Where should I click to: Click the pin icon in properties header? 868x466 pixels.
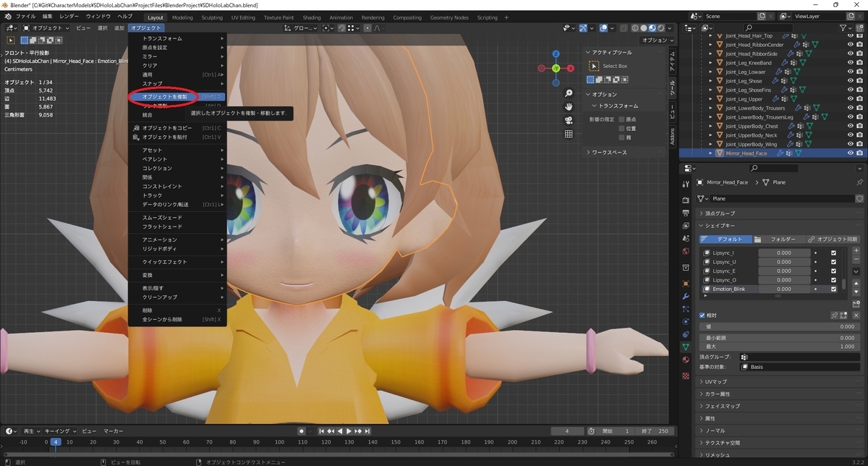coord(859,182)
